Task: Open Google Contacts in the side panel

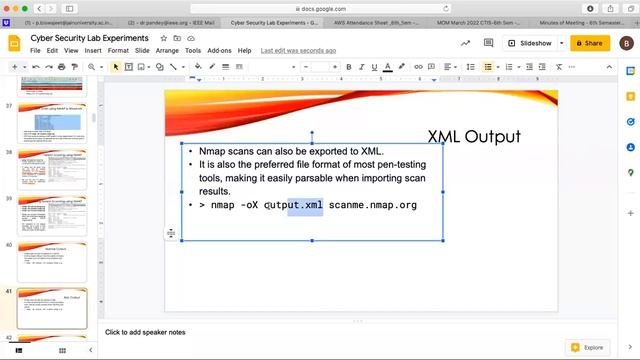Action: (x=631, y=147)
